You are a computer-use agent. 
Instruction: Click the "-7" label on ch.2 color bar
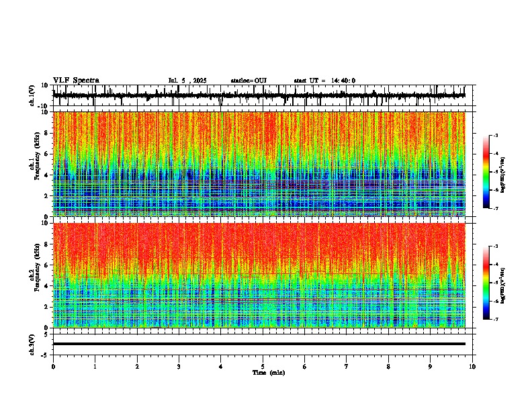point(496,319)
